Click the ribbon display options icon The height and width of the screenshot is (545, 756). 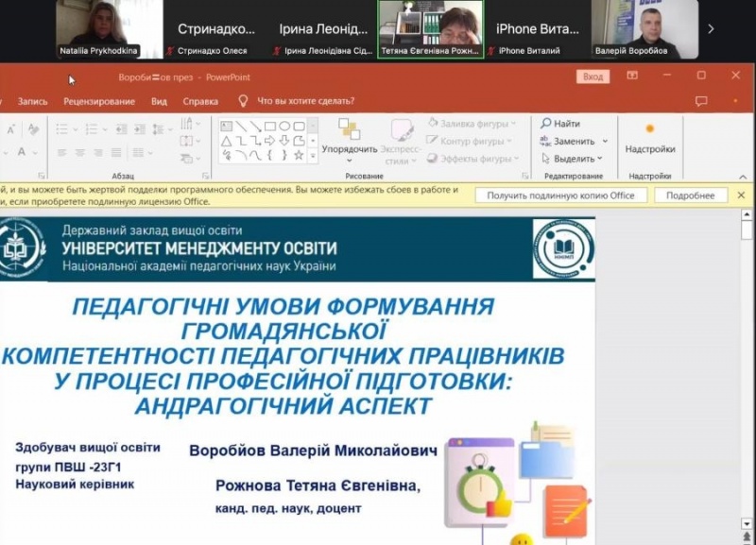(632, 77)
